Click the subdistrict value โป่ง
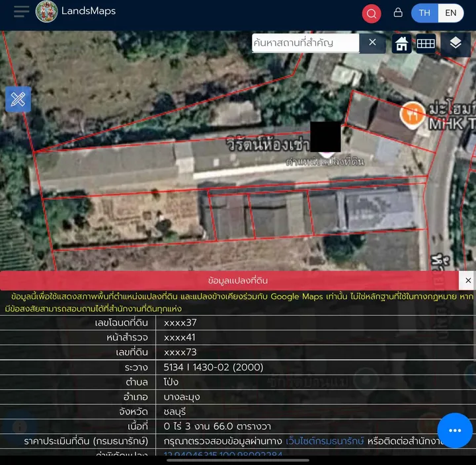Screen dimensions: 476x465 [x=171, y=382]
